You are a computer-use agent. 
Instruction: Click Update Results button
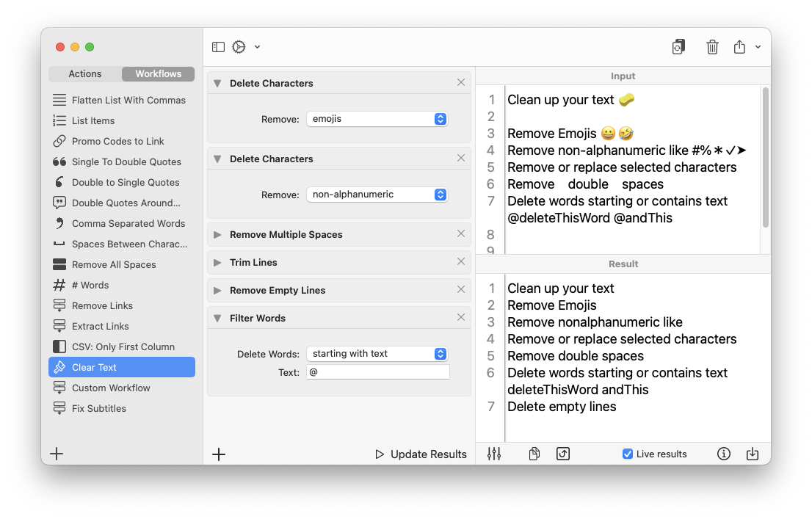coord(421,454)
